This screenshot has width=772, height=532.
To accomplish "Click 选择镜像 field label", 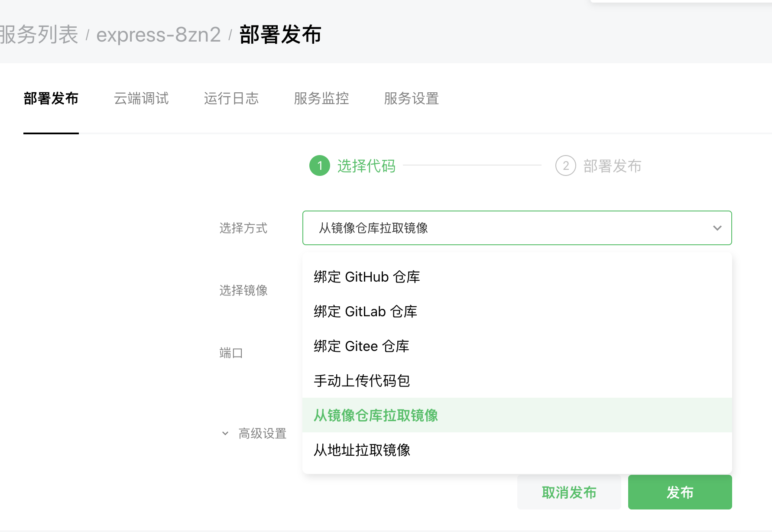I will (243, 290).
